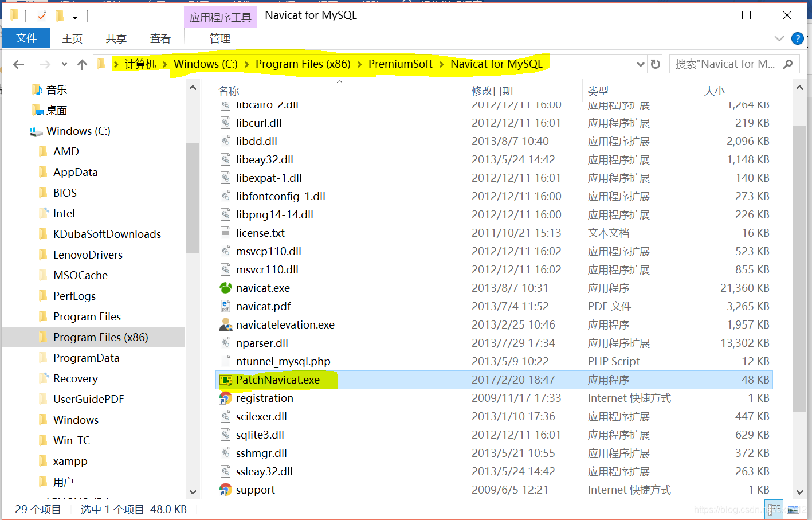Click the libcurl.dll file icon
The image size is (812, 520).
pos(226,123)
